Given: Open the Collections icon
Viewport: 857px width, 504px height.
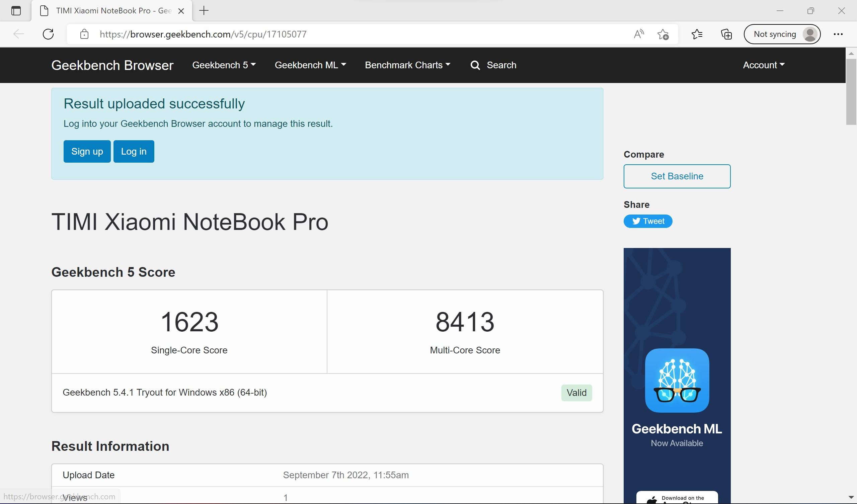Looking at the screenshot, I should coord(726,34).
